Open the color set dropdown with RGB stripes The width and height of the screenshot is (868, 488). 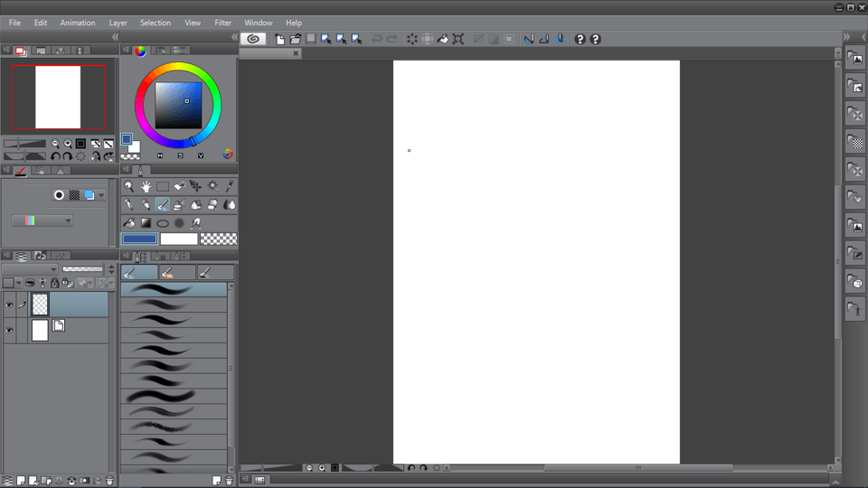42,221
